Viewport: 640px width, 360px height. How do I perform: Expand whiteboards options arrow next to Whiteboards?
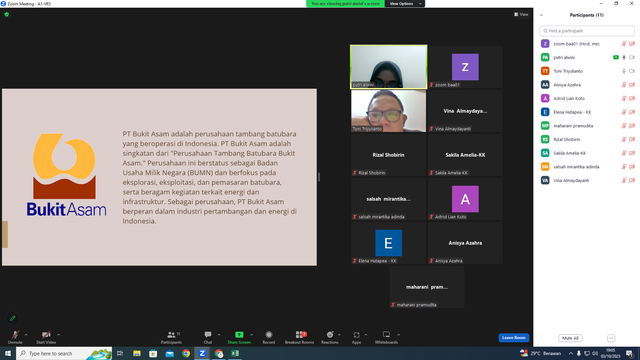(398, 335)
